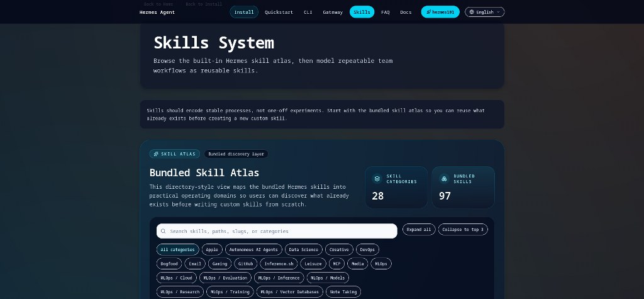Click the 28 skill categories count
This screenshot has height=299, width=644.
[x=378, y=196]
